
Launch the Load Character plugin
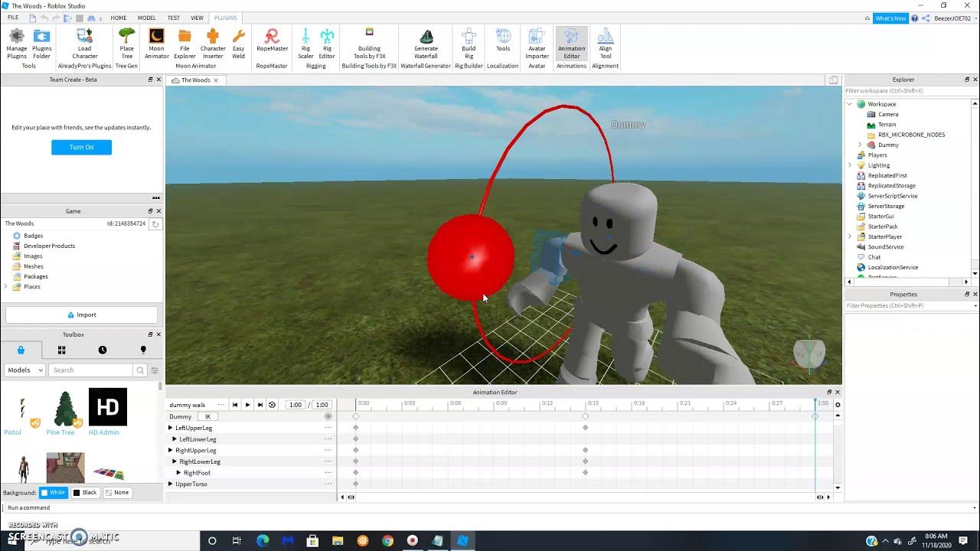tap(85, 44)
